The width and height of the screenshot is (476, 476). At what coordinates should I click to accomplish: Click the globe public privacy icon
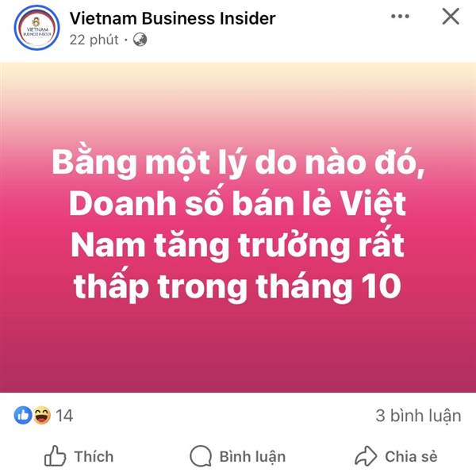click(x=140, y=40)
